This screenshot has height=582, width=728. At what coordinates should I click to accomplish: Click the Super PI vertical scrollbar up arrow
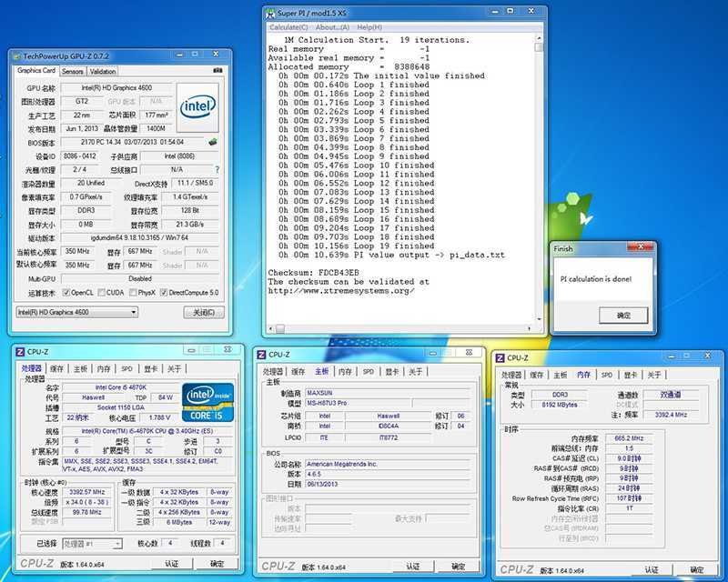(x=539, y=38)
